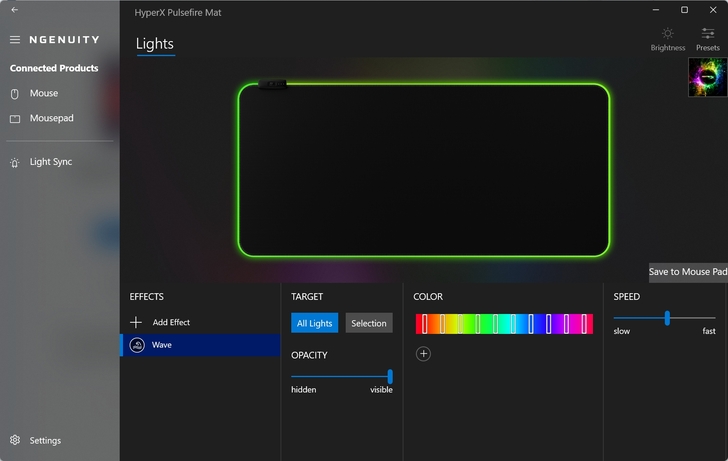Switch target to Selection
This screenshot has height=461, width=728.
[x=368, y=323]
